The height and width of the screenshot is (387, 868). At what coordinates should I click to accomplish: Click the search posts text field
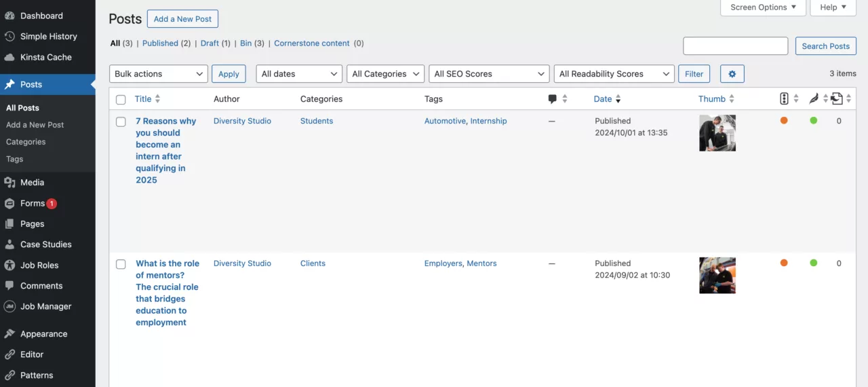click(735, 46)
